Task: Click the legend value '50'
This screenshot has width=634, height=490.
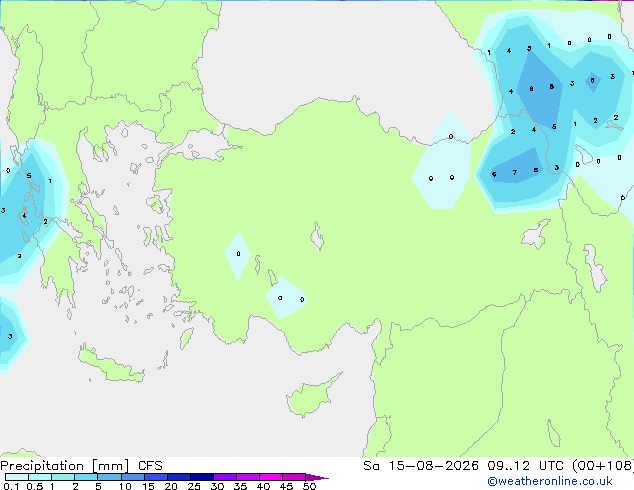Action: point(309,486)
